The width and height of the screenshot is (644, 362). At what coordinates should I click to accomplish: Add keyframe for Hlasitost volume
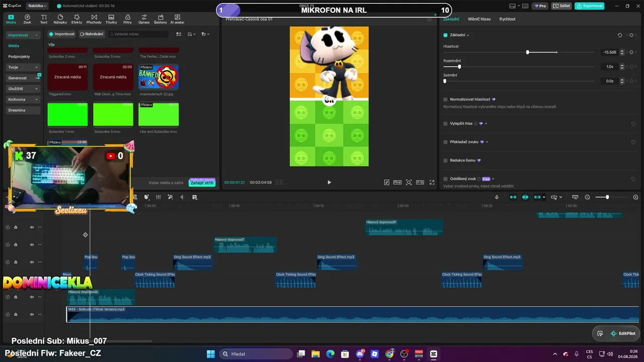pos(631,52)
